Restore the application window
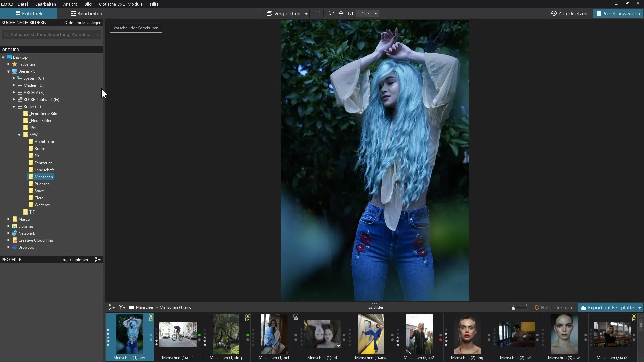Image resolution: width=644 pixels, height=362 pixels. click(627, 4)
